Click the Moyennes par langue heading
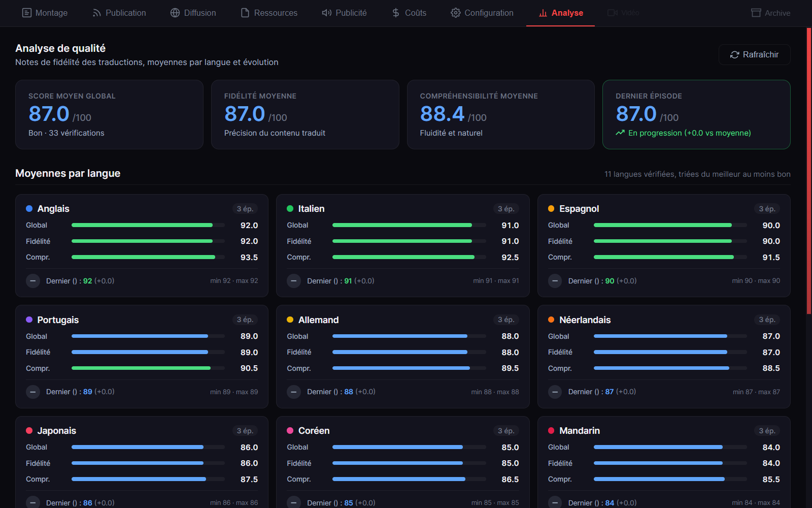 click(x=67, y=173)
